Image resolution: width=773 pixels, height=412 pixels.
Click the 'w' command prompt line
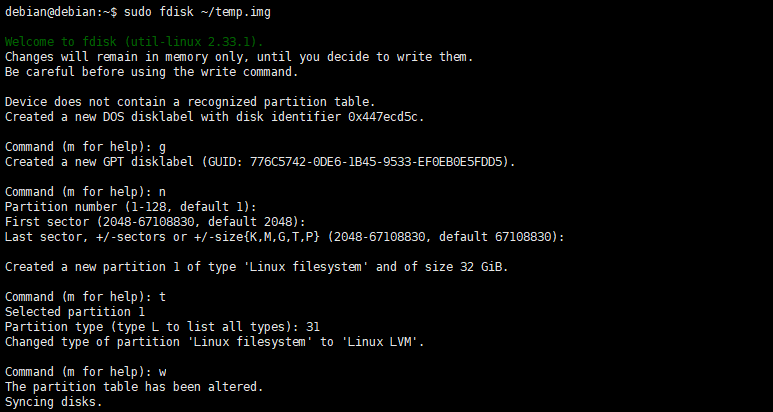pos(86,371)
